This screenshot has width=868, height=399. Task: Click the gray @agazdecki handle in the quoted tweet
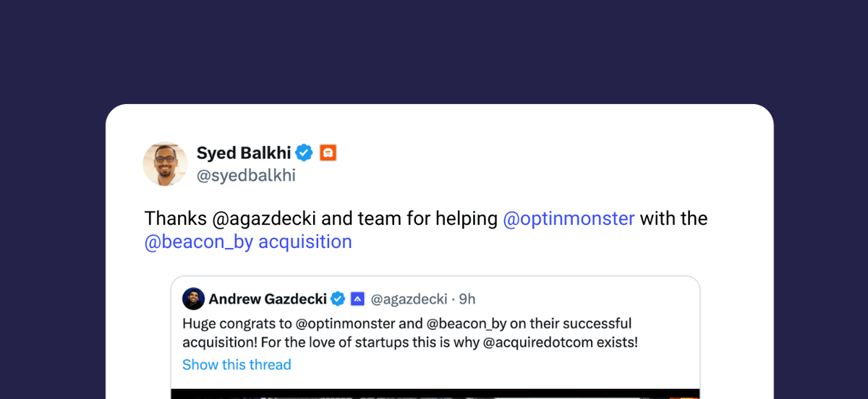point(407,299)
